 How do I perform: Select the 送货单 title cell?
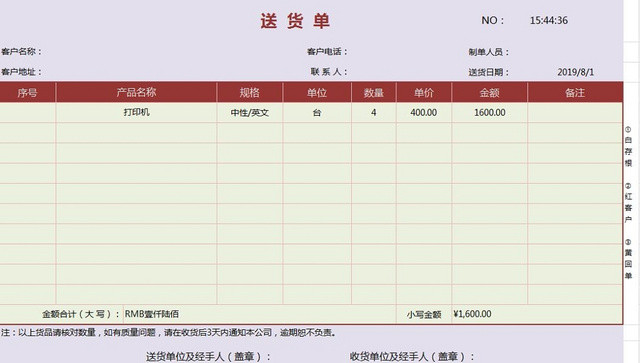(295, 21)
